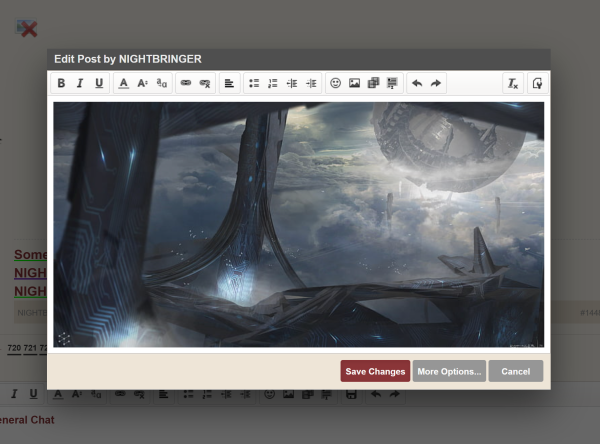The width and height of the screenshot is (600, 444).
Task: Toggle Italic in Edit Post toolbar
Action: tap(80, 83)
